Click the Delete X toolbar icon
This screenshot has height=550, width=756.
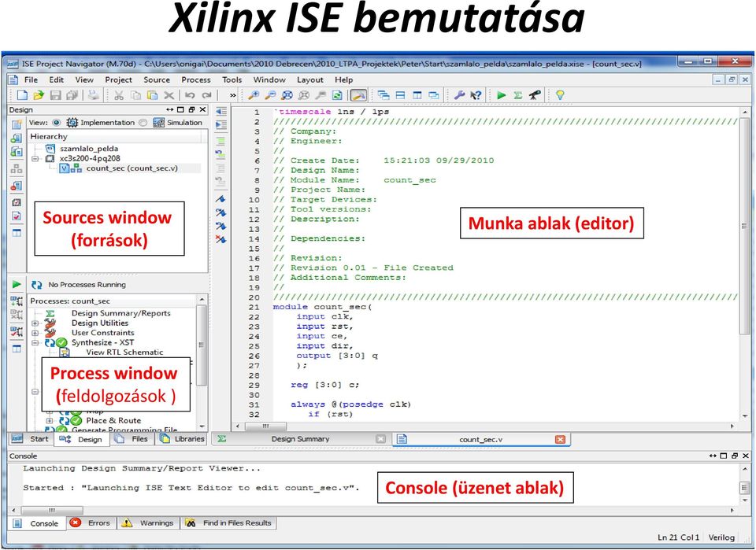pos(169,95)
